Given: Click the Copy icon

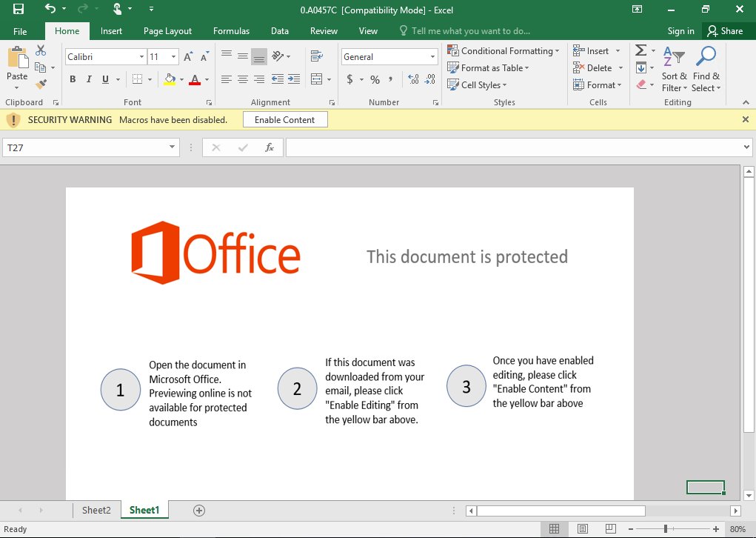Looking at the screenshot, I should 41,67.
